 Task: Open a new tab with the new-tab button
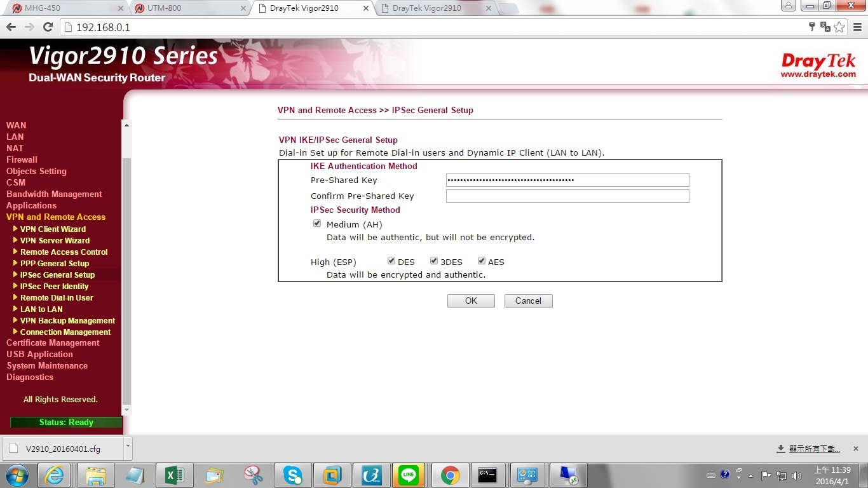point(508,8)
